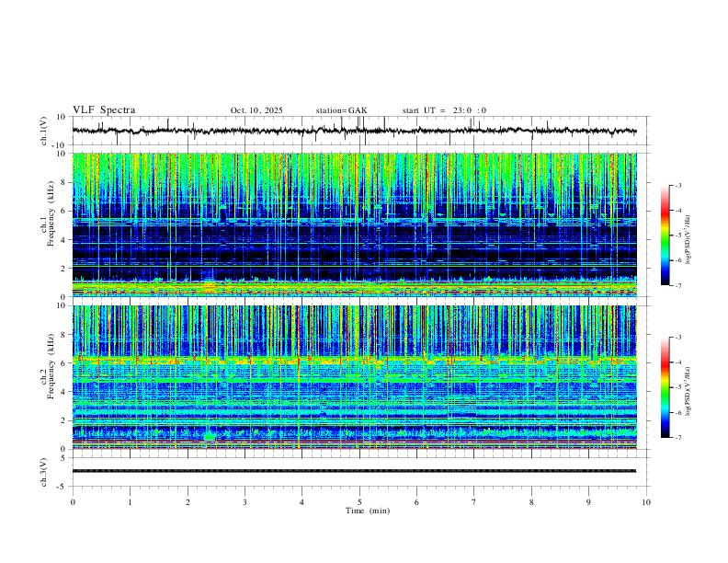Click the "Time (min)" axis label
The height and width of the screenshot is (563, 728).
pyautogui.click(x=368, y=511)
